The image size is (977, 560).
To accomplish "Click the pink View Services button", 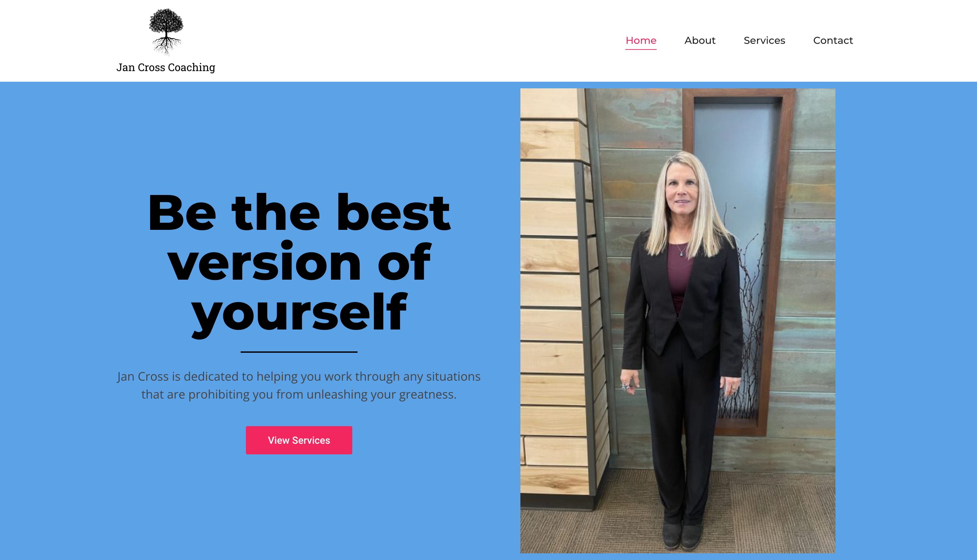I will (x=299, y=440).
